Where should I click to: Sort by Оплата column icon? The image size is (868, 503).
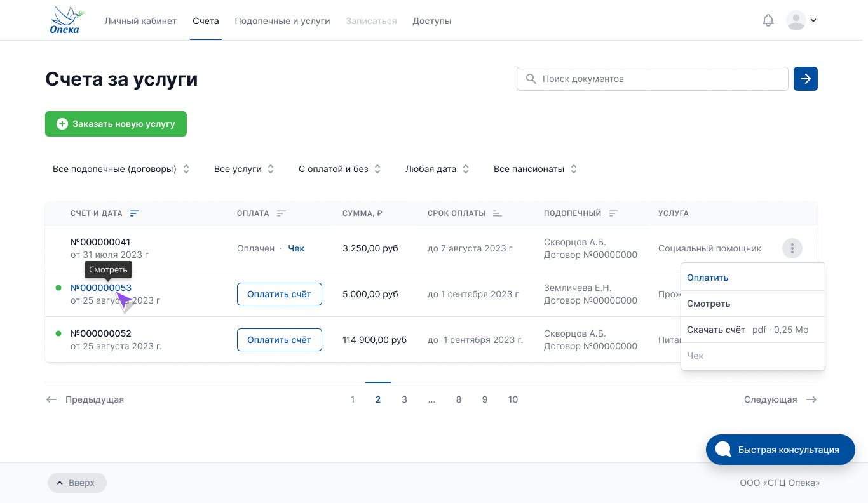tap(281, 213)
